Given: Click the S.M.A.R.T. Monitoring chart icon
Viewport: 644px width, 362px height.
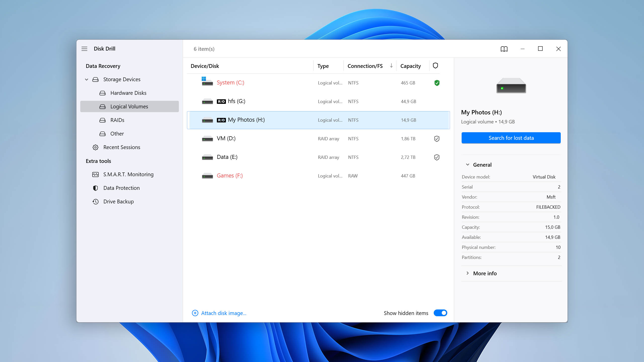Looking at the screenshot, I should pyautogui.click(x=95, y=174).
